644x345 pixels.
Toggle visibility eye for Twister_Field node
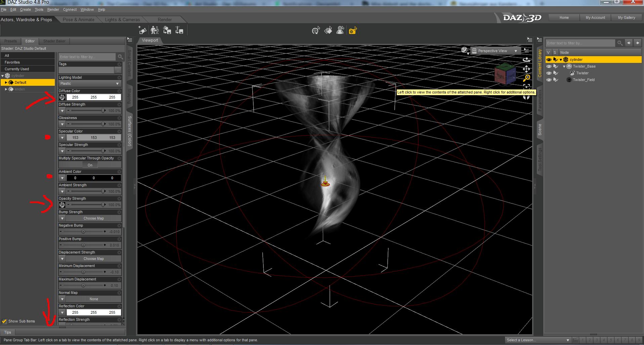click(x=549, y=80)
